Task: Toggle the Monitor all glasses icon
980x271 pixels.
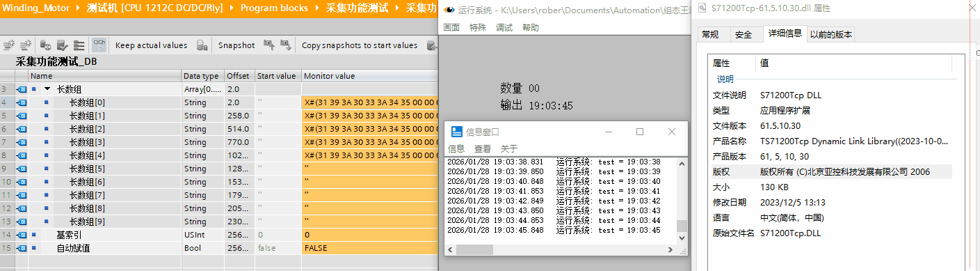Action: [x=99, y=45]
